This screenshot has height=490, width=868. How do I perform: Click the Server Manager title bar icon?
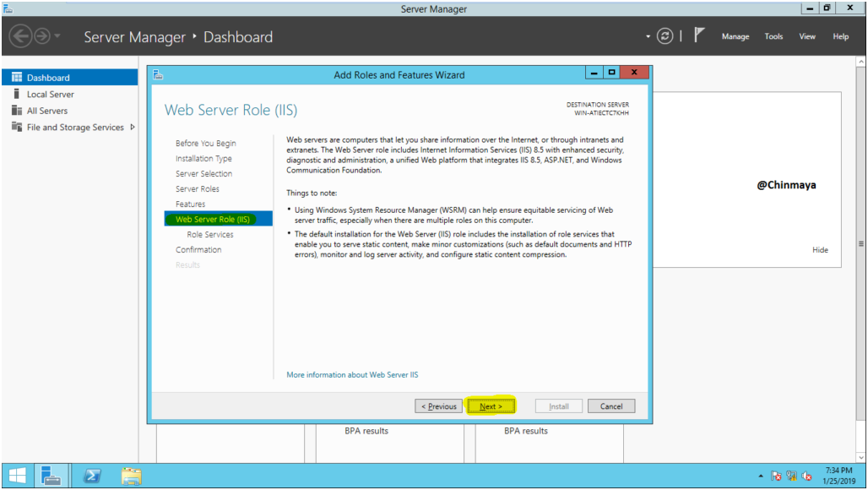click(8, 8)
